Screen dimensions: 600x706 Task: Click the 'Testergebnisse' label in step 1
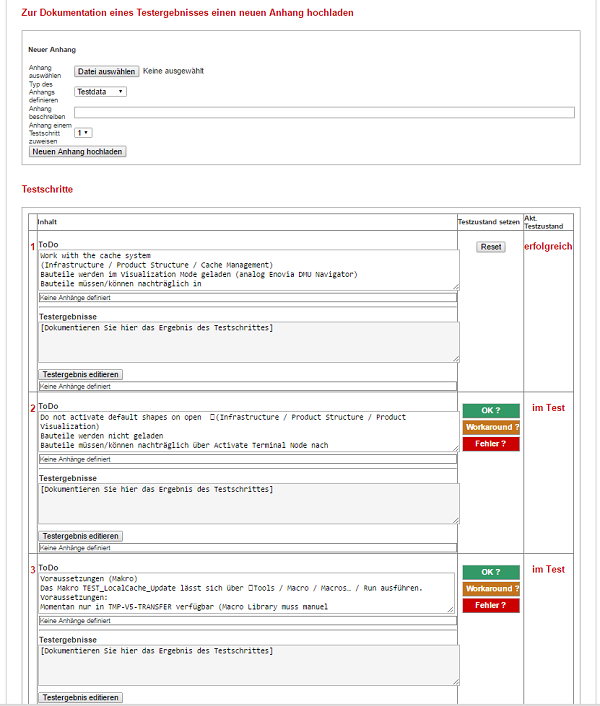coord(68,317)
